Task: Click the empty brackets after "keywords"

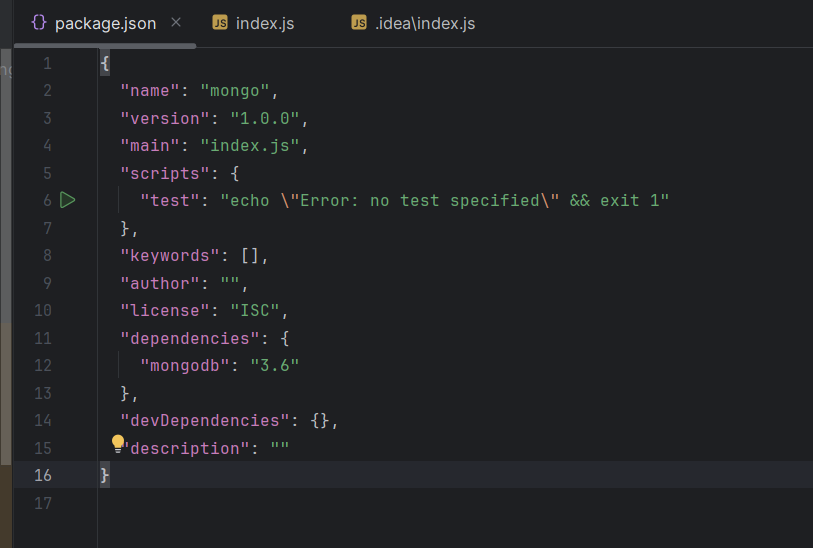Action: 250,256
